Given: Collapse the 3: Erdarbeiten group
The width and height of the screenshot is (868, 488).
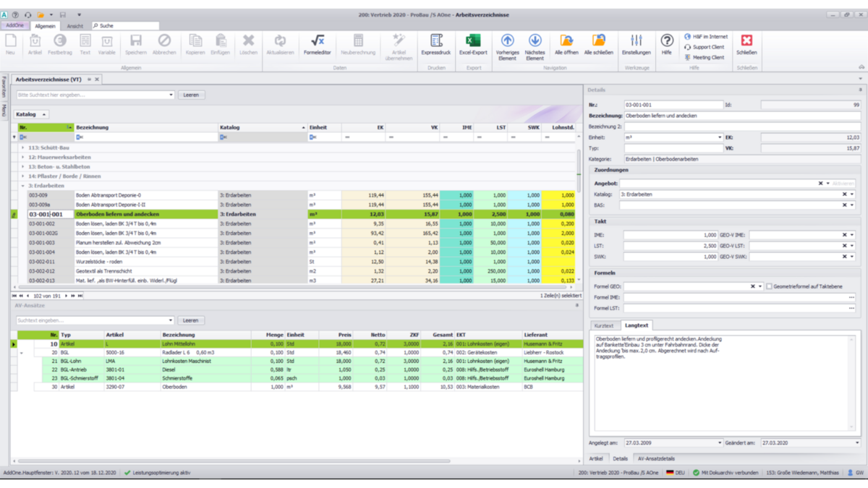Looking at the screenshot, I should coord(22,186).
